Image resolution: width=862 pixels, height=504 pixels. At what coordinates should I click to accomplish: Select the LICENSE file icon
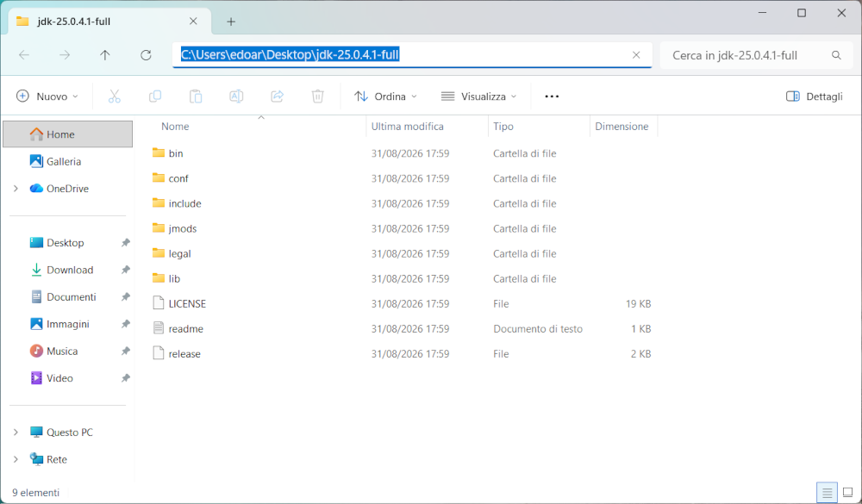coord(159,303)
